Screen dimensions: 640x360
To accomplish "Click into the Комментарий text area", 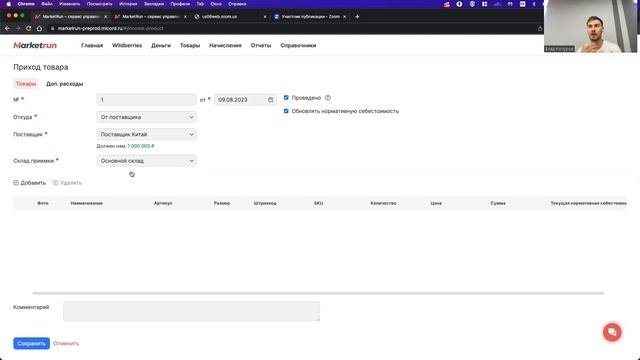I will tap(191, 311).
